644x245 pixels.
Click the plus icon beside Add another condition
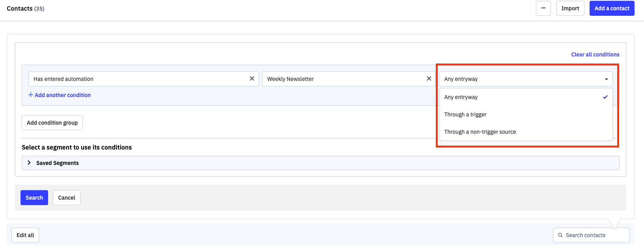point(31,95)
